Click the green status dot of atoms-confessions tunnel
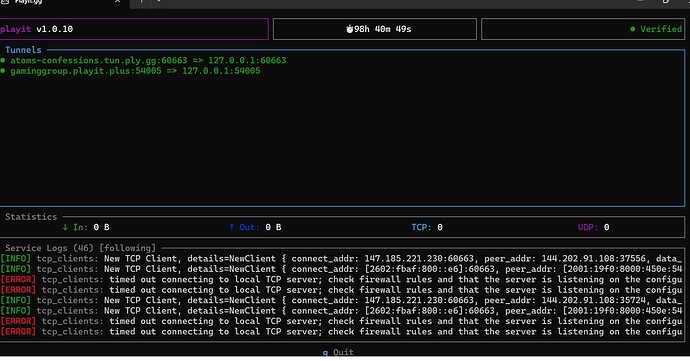690x361 pixels. pyautogui.click(x=3, y=60)
